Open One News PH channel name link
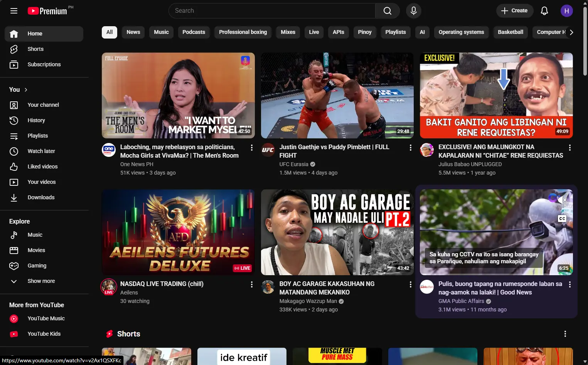 (137, 164)
